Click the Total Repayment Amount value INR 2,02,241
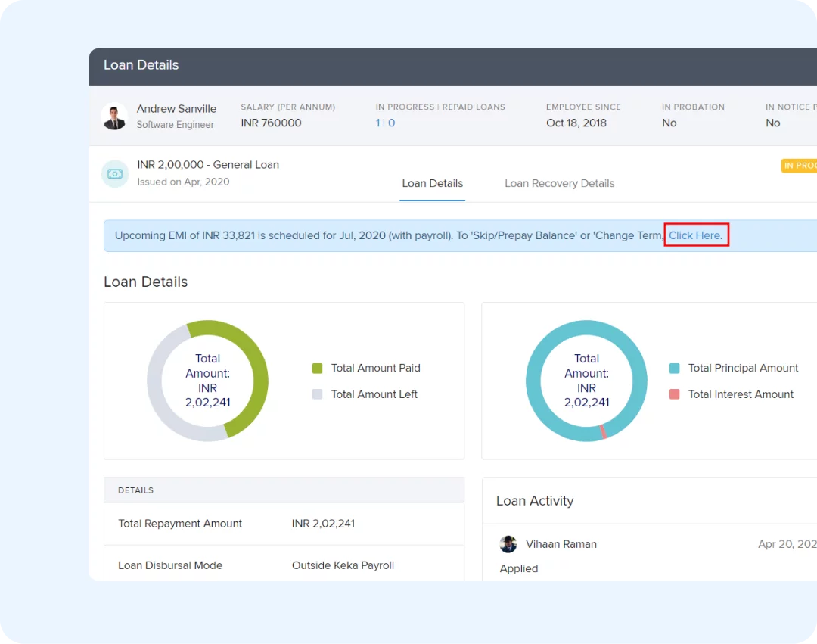 [323, 524]
